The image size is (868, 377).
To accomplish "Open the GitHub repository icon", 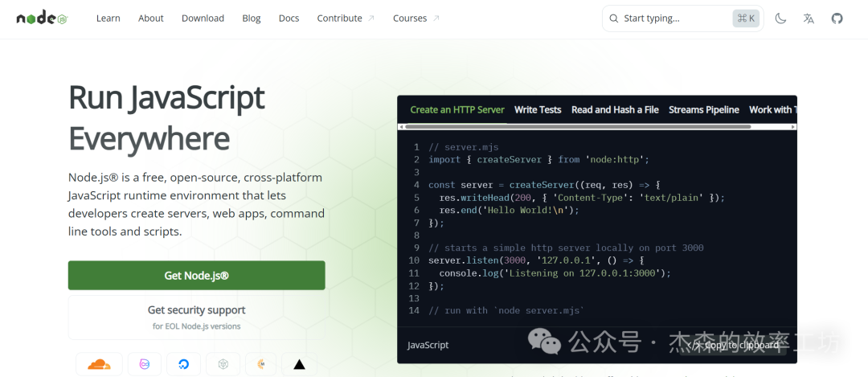I will [x=837, y=18].
